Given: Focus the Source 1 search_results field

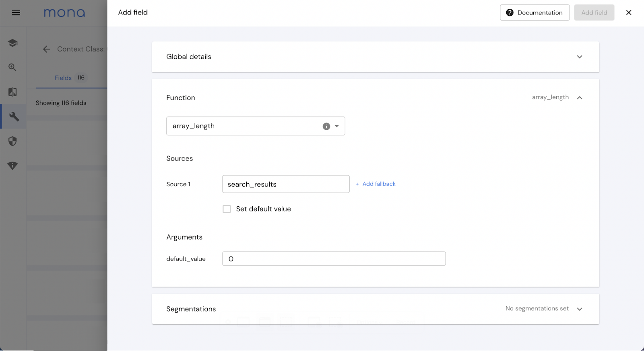Looking at the screenshot, I should [286, 184].
